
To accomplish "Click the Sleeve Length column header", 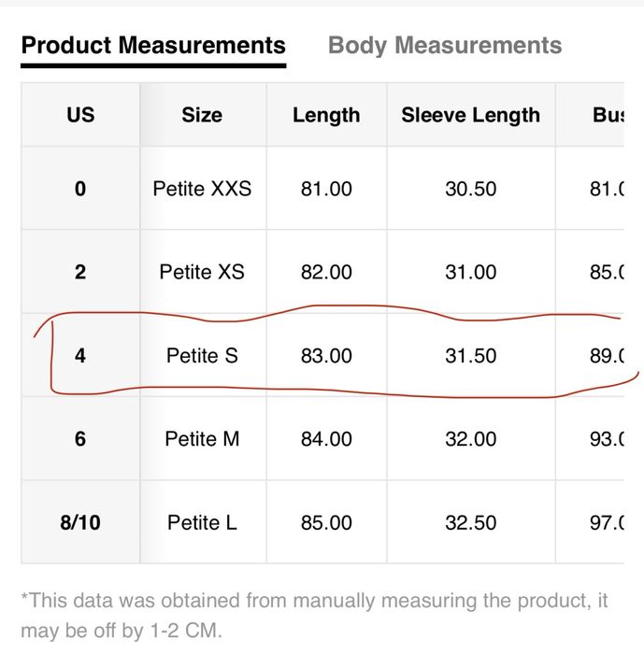I will click(x=470, y=115).
